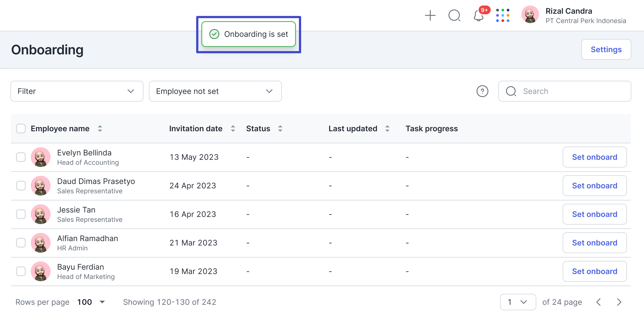644x324 pixels.
Task: Open the Employee not set dropdown
Action: 215,91
